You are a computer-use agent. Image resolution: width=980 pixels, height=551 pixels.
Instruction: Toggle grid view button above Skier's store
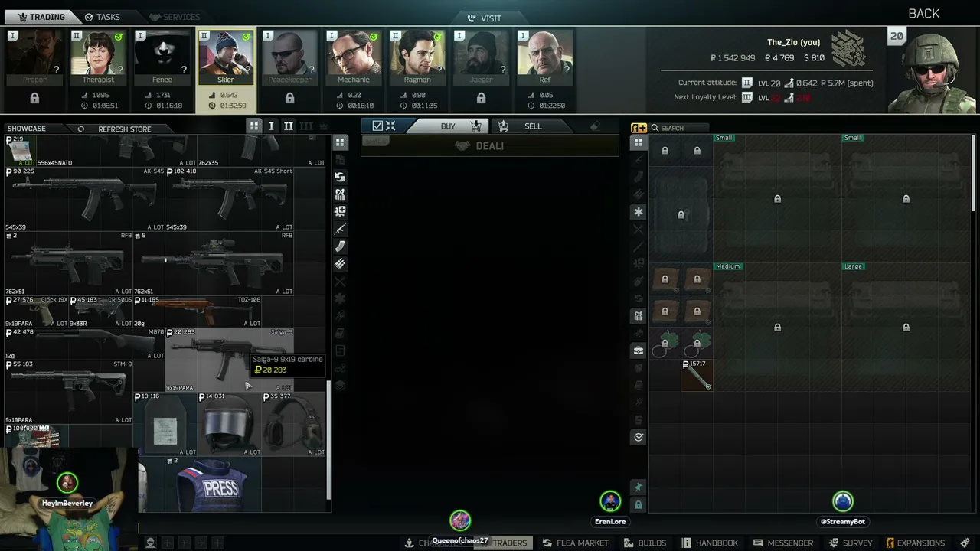[x=254, y=126]
